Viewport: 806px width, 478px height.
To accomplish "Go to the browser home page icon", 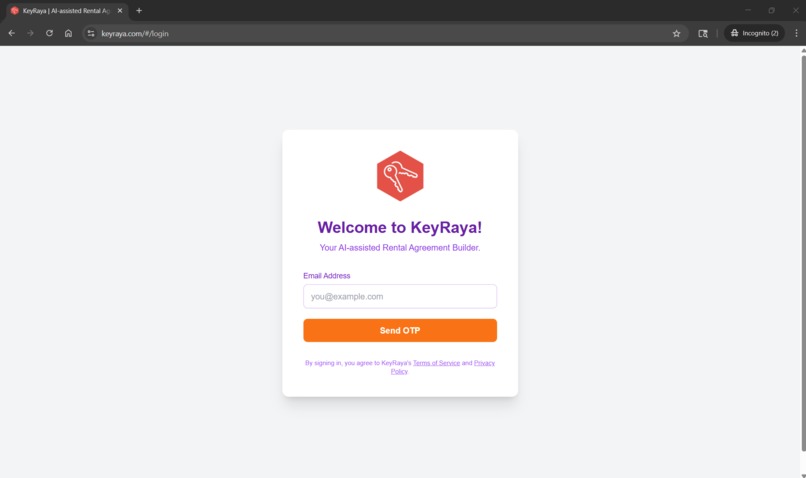I will pos(68,33).
